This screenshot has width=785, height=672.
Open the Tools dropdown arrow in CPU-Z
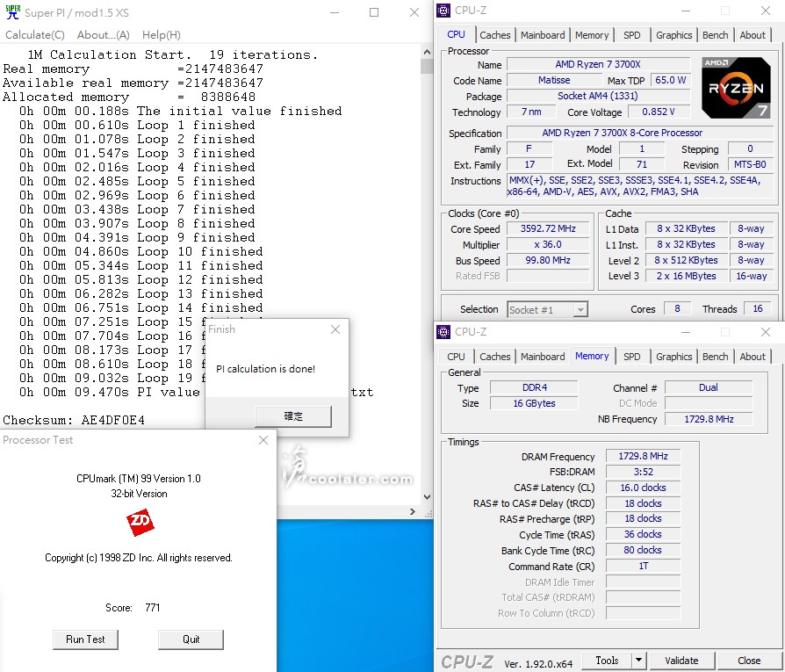[x=638, y=661]
